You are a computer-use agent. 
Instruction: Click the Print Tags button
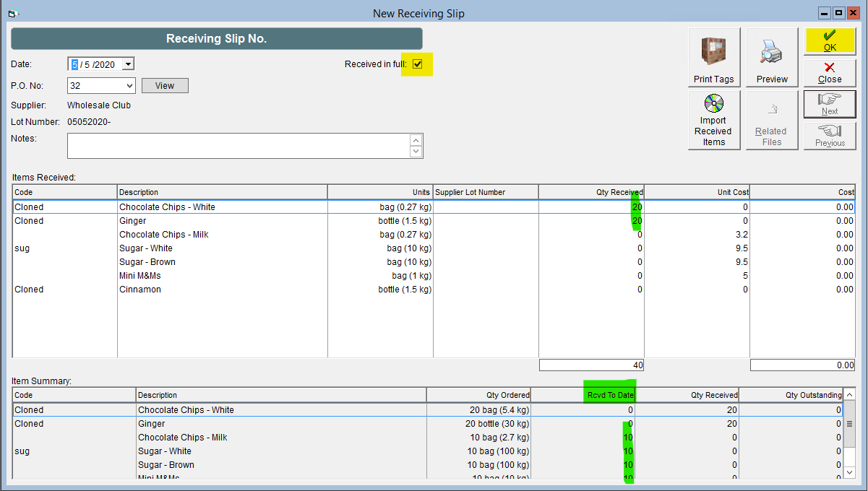pos(714,58)
